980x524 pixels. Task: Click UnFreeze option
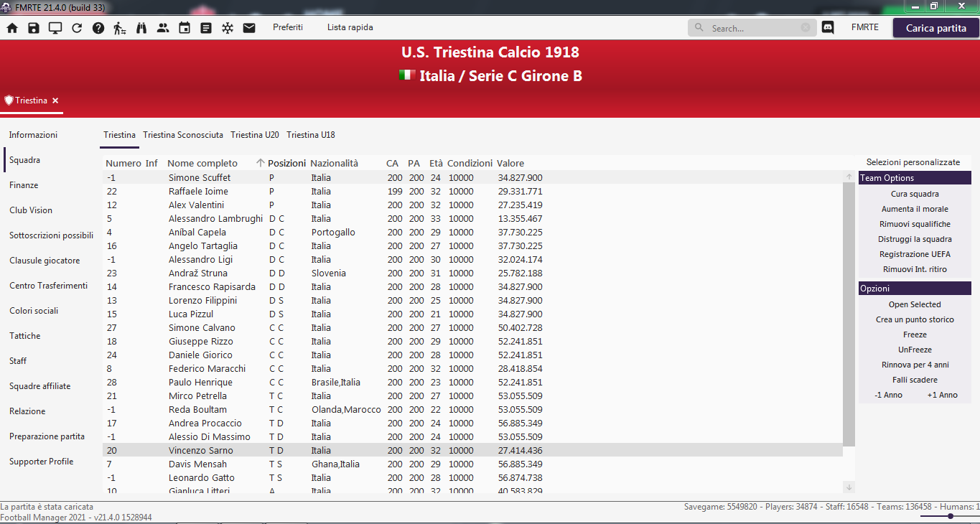click(915, 350)
